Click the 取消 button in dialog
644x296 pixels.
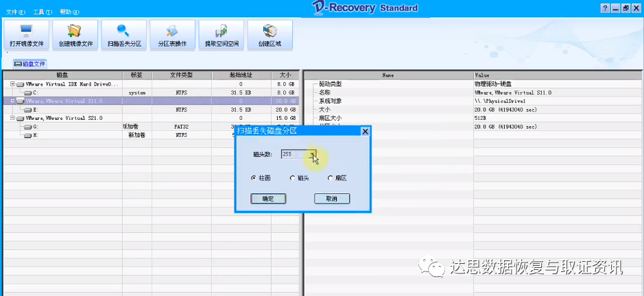pos(332,199)
